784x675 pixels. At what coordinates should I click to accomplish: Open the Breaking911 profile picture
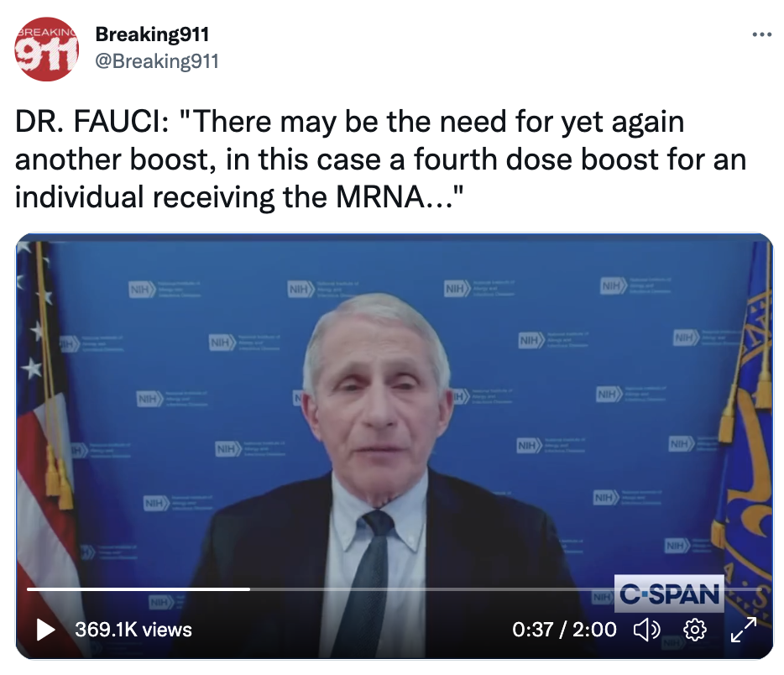46,49
